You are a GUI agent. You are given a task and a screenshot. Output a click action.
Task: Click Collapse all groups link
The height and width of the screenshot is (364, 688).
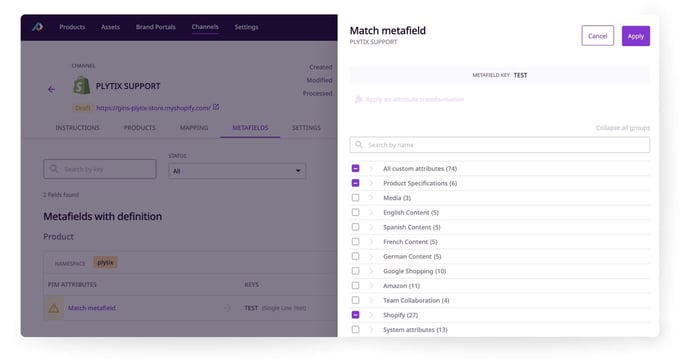pos(623,128)
